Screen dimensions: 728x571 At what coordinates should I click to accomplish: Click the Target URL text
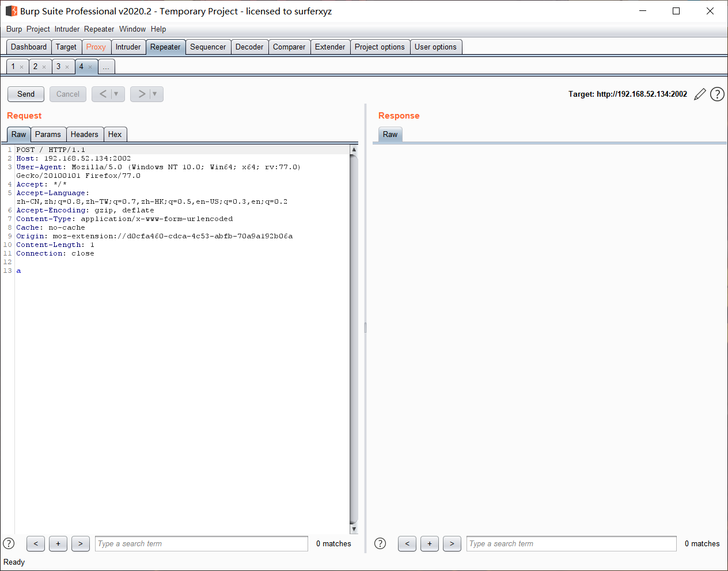(628, 94)
